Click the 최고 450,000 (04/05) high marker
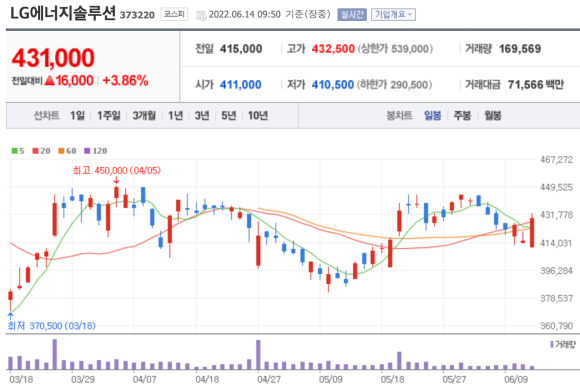The image size is (580, 391). tap(117, 171)
